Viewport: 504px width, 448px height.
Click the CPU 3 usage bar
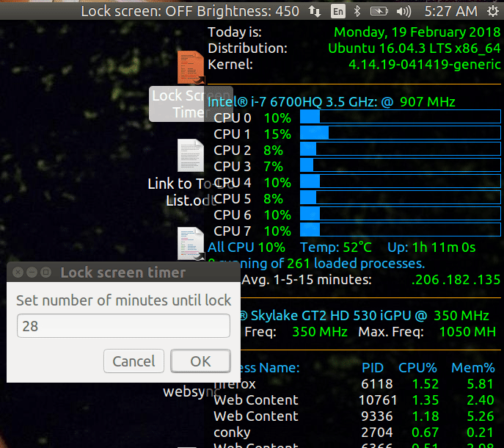pyautogui.click(x=401, y=165)
